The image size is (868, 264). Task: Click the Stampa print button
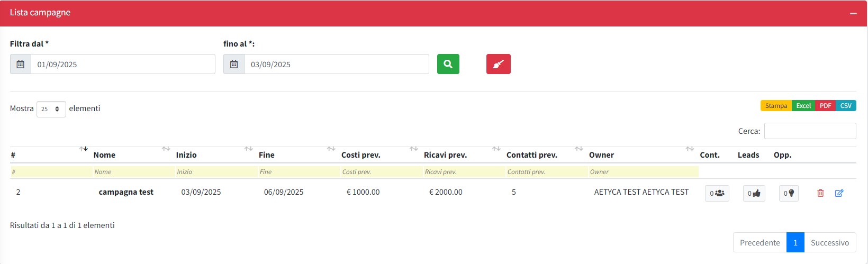coord(776,106)
